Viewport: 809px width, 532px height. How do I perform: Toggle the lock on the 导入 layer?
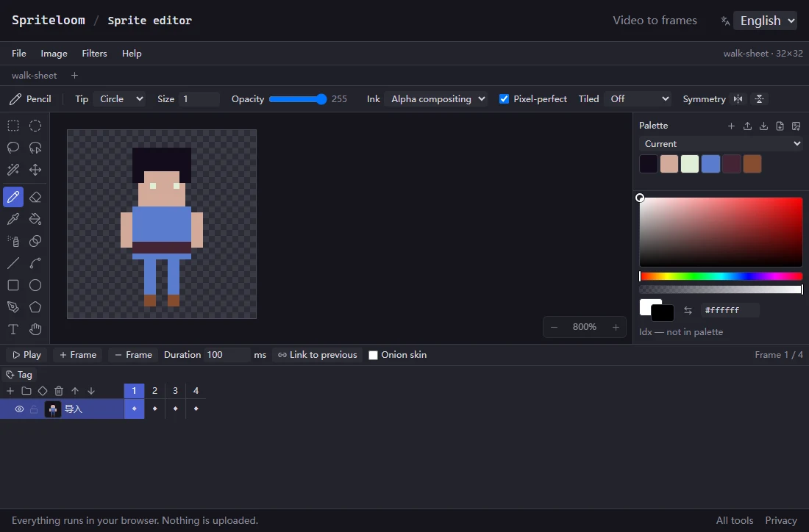click(34, 409)
